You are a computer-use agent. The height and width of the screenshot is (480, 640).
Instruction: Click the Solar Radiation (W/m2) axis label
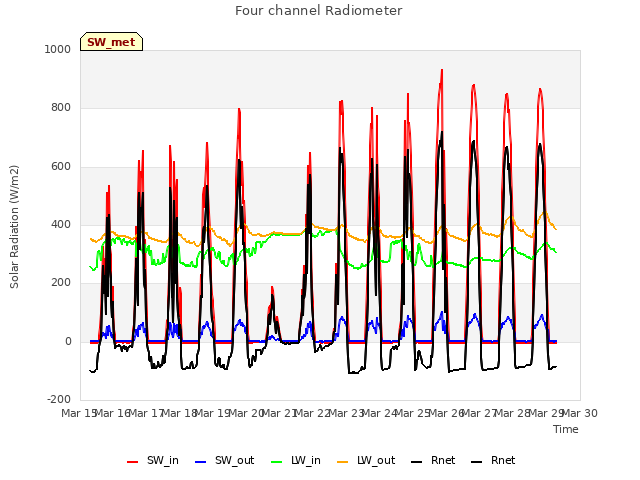click(14, 227)
